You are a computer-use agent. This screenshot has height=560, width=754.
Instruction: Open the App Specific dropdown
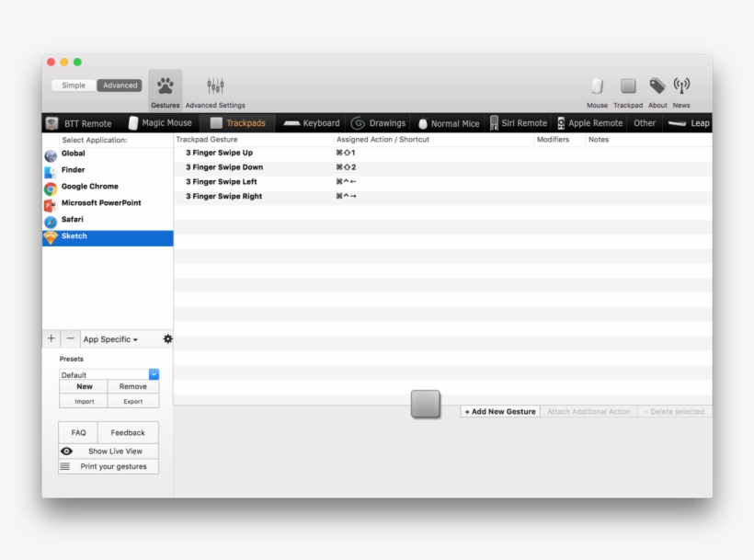[110, 339]
